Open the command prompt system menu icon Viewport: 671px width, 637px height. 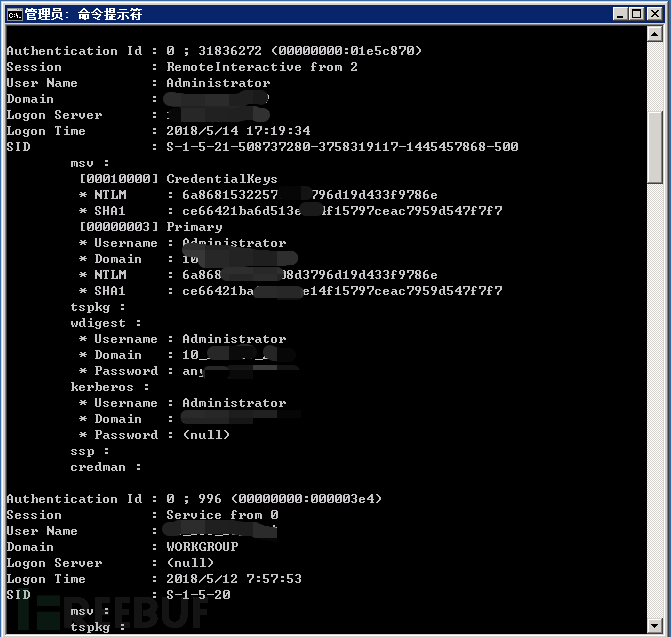pyautogui.click(x=15, y=15)
